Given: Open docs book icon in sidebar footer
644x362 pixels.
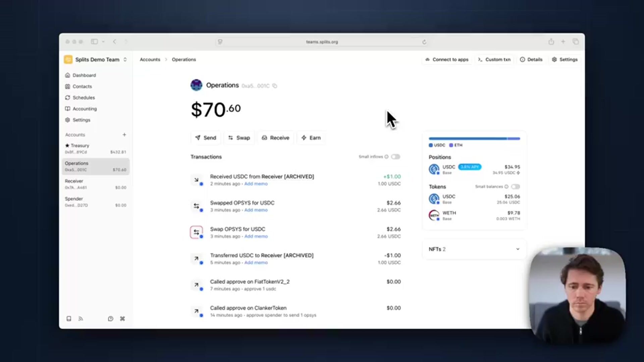Looking at the screenshot, I should click(69, 319).
